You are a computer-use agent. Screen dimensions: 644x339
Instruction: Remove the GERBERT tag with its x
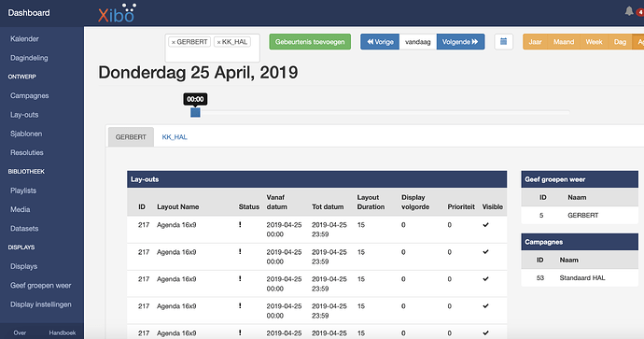click(x=174, y=42)
